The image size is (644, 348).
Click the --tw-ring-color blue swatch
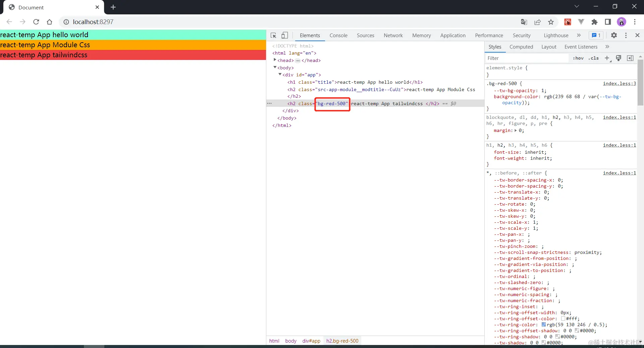[544, 325]
